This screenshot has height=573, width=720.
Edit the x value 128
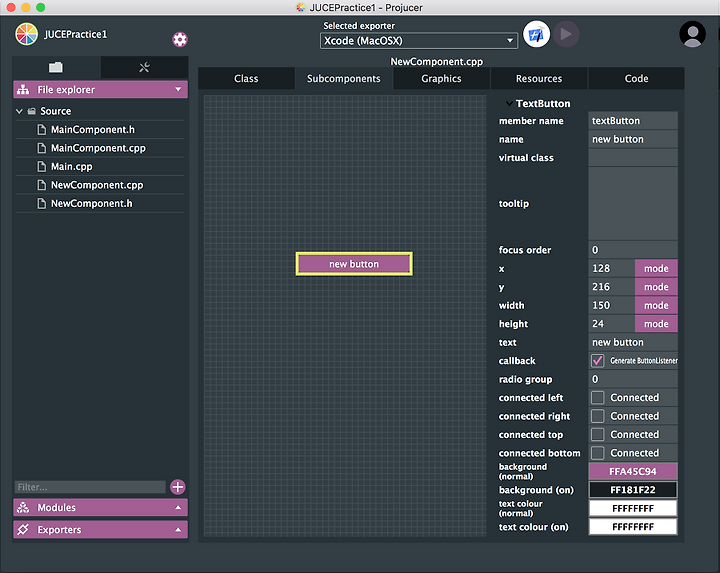point(612,269)
